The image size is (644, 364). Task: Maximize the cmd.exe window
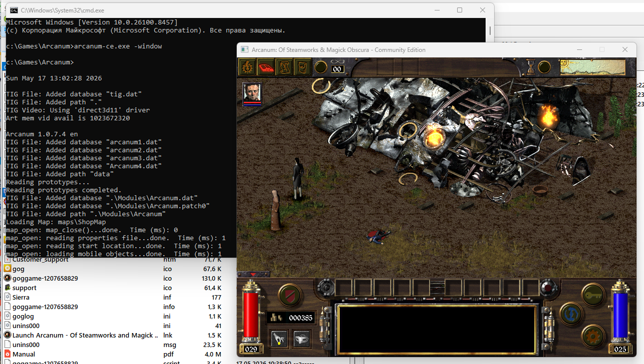(x=460, y=10)
